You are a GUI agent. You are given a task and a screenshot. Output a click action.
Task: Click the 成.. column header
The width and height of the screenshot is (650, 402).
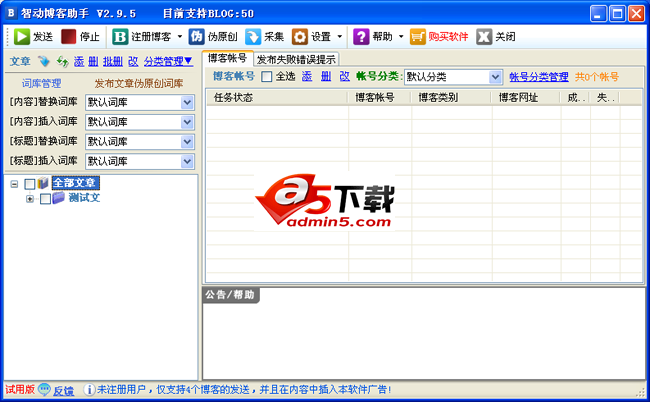click(575, 98)
